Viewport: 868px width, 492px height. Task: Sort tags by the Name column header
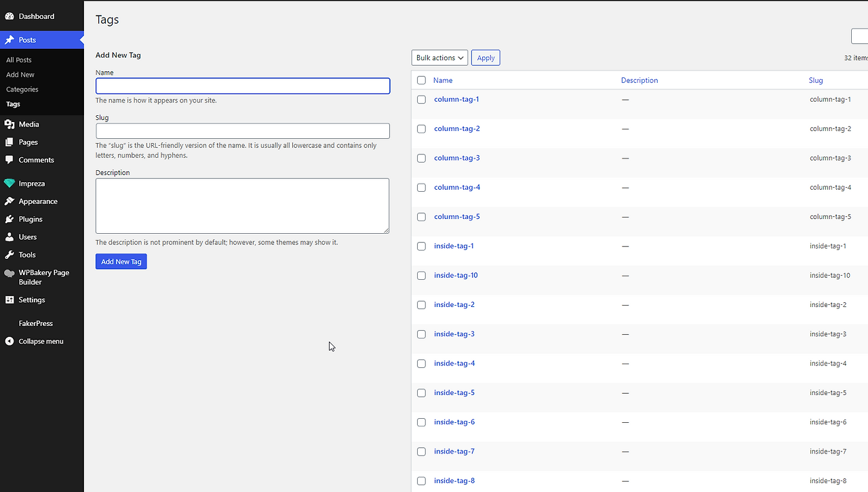coord(443,80)
